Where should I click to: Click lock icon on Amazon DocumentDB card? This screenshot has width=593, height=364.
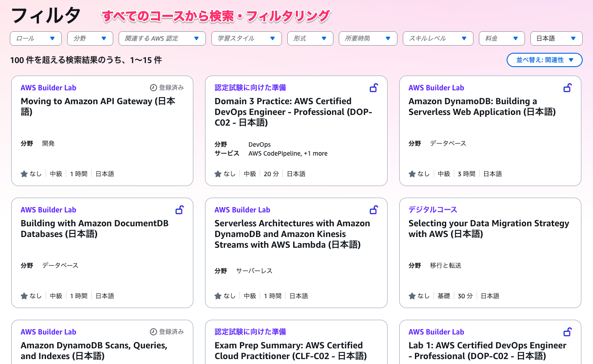tap(179, 210)
